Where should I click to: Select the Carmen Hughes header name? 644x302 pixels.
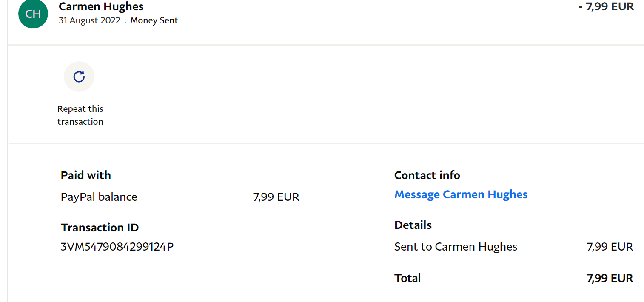pos(101,7)
